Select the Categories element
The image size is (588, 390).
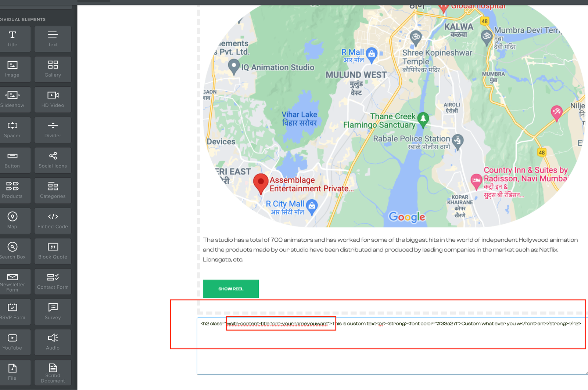(x=53, y=191)
